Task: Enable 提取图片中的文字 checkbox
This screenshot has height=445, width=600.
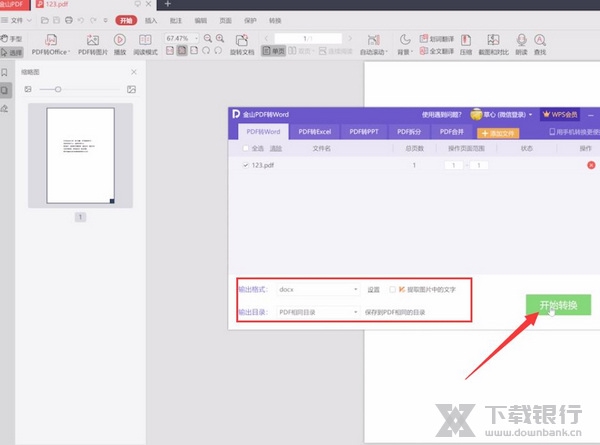Action: click(x=392, y=289)
